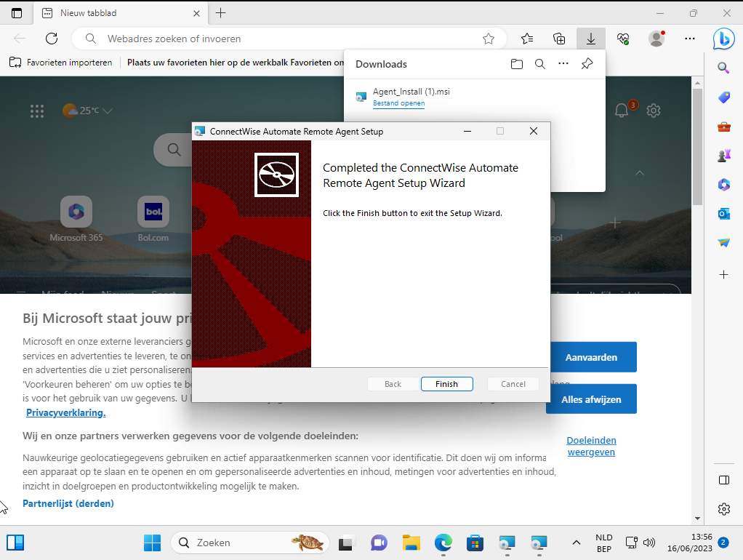Click the address bar Webadres zoeken of invoeren

point(289,39)
